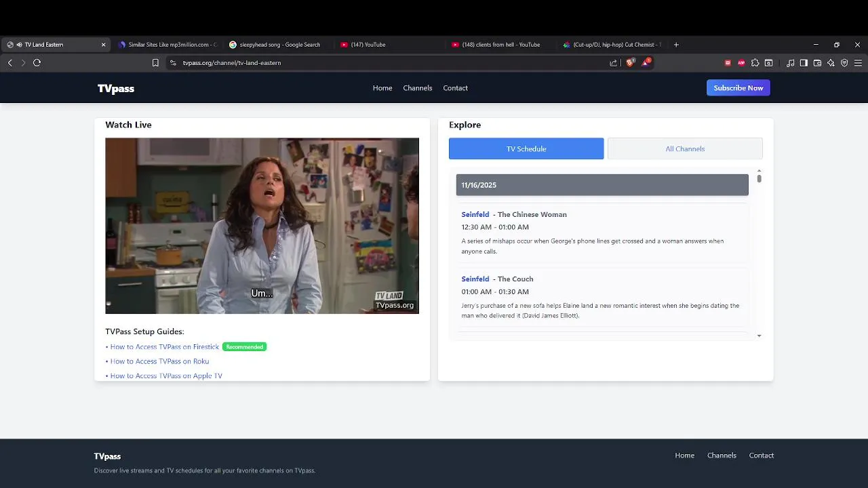Image resolution: width=868 pixels, height=488 pixels.
Task: Open the Extensions puzzle-piece menu
Action: [755, 62]
